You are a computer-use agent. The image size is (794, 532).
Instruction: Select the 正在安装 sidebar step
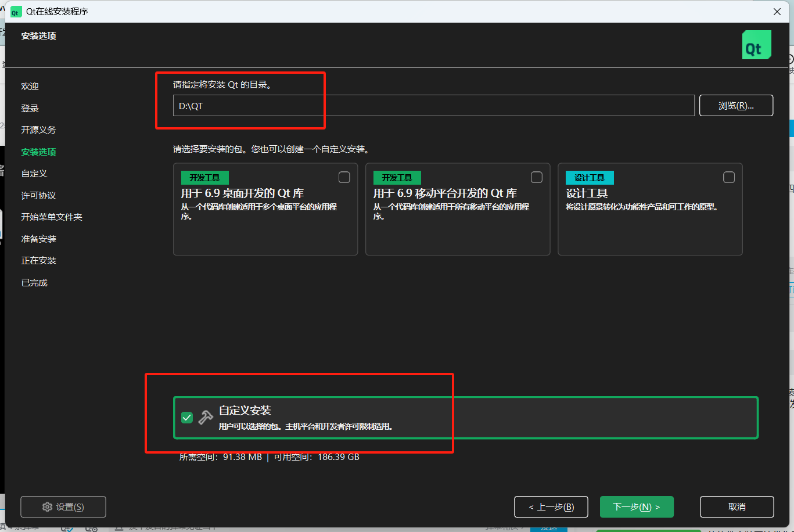[x=39, y=260]
